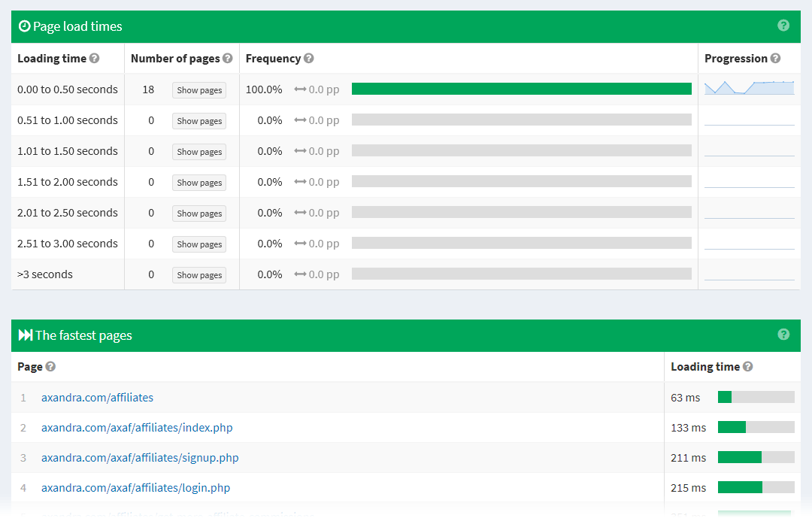Open help for the Loading time column
This screenshot has width=812, height=518.
[x=94, y=58]
